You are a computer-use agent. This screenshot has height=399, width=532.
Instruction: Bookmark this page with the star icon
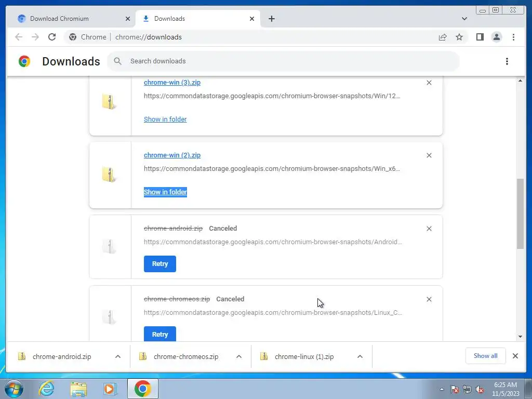tap(459, 37)
